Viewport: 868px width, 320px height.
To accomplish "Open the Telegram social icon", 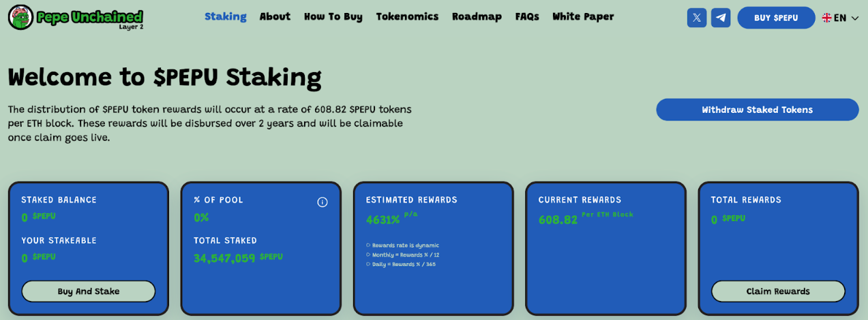I will [x=721, y=18].
